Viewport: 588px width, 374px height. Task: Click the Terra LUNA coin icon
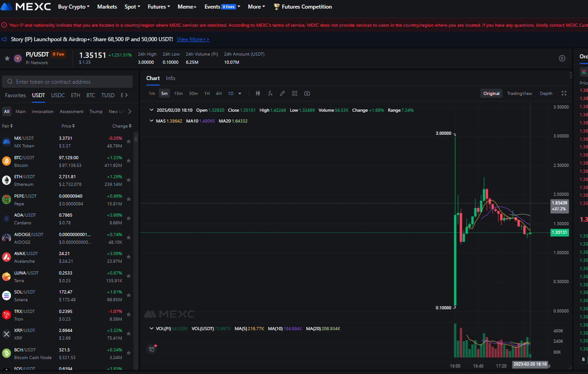pos(6,276)
